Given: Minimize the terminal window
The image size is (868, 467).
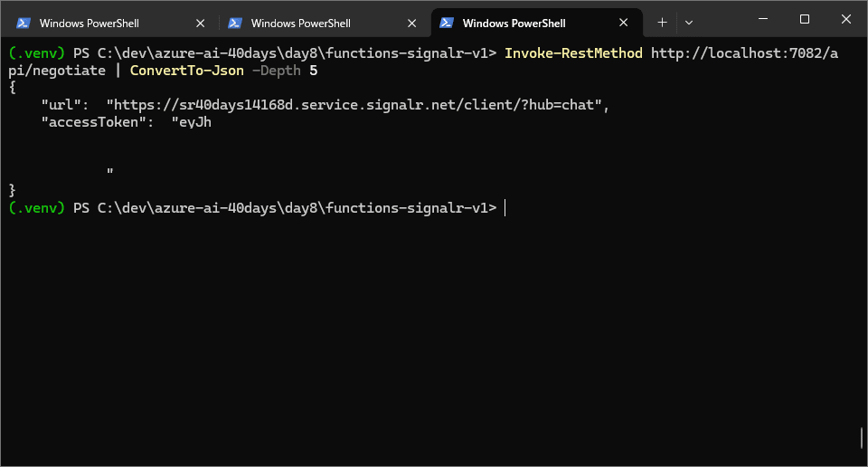Looking at the screenshot, I should pos(763,19).
